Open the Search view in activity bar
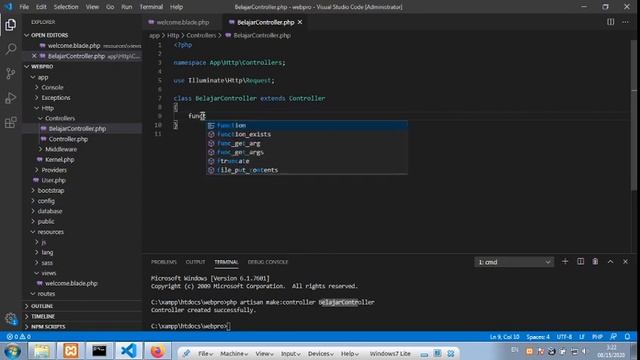The image size is (640, 360). point(11,49)
